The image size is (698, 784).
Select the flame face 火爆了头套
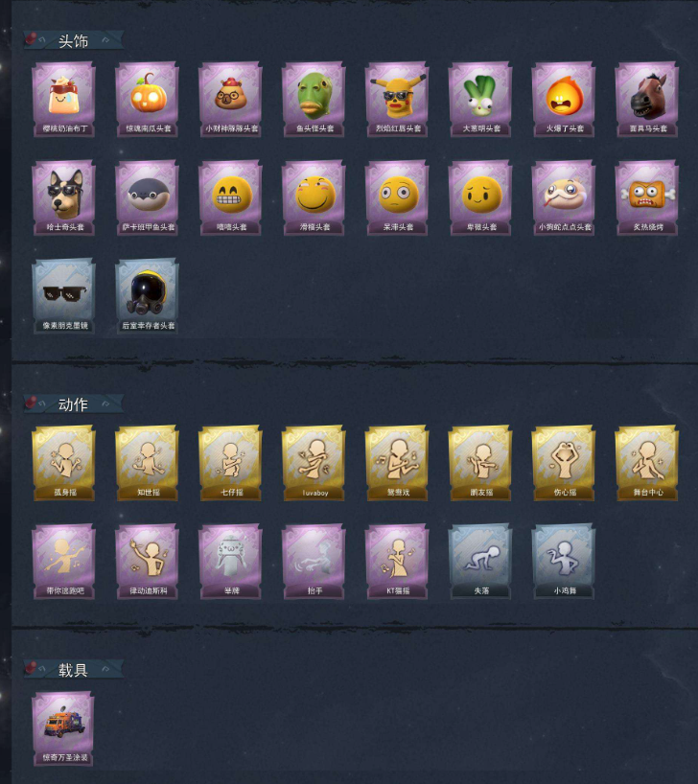tap(564, 99)
